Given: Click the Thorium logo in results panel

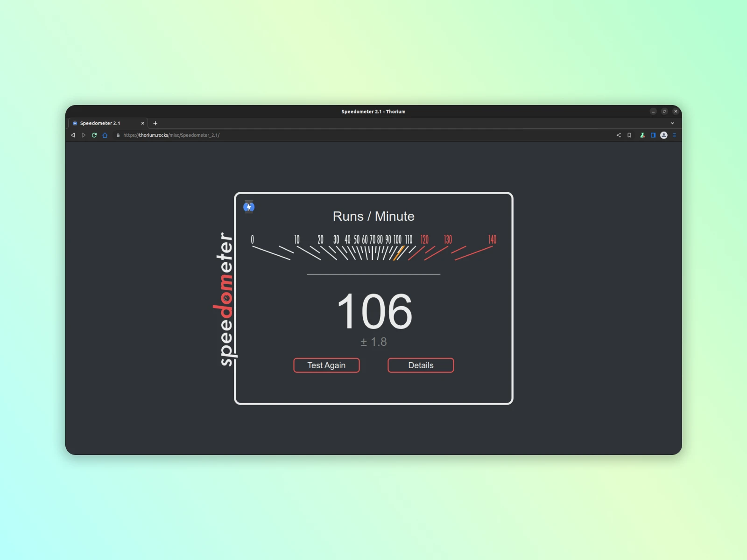Looking at the screenshot, I should click(x=249, y=207).
